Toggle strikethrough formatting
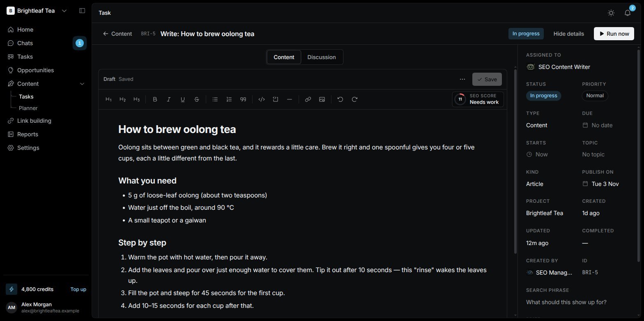The height and width of the screenshot is (321, 644). click(197, 99)
